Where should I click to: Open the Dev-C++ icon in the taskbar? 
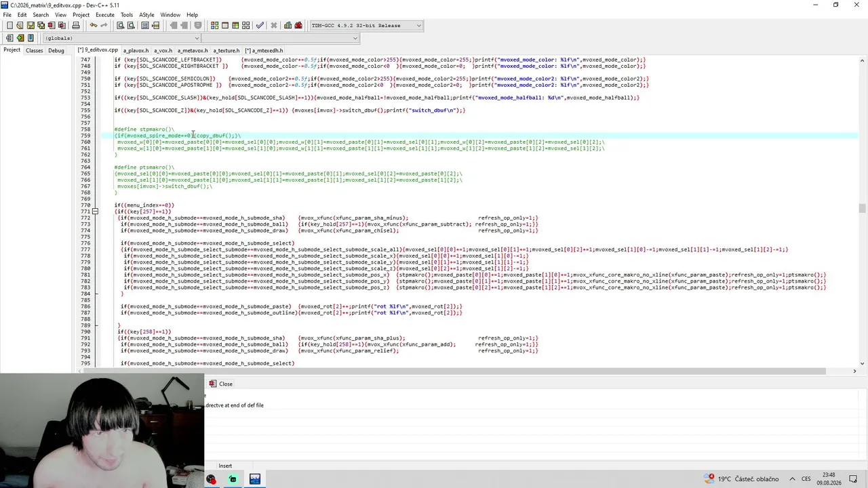tap(254, 479)
